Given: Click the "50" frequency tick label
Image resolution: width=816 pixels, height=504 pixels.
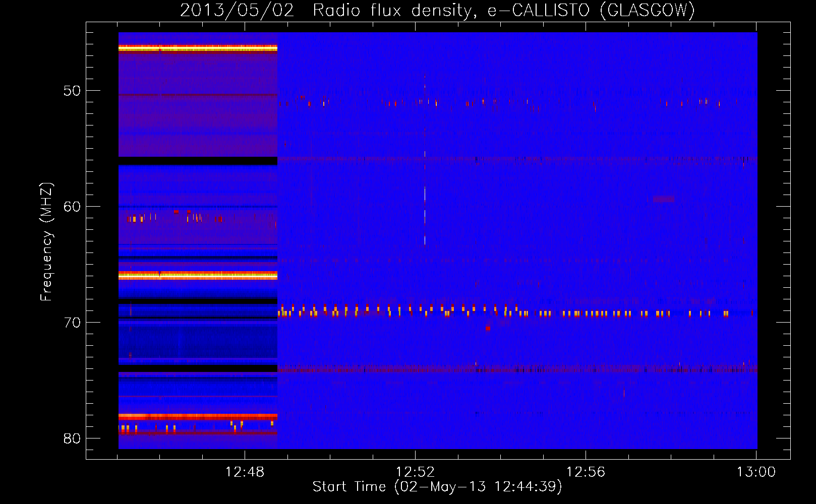Looking at the screenshot, I should pyautogui.click(x=72, y=91).
